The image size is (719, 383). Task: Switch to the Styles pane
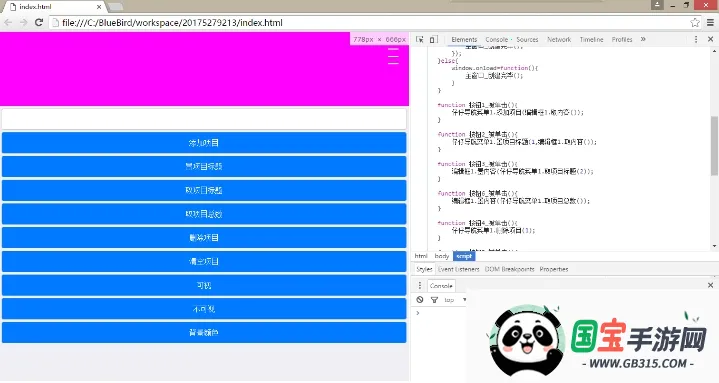click(424, 269)
